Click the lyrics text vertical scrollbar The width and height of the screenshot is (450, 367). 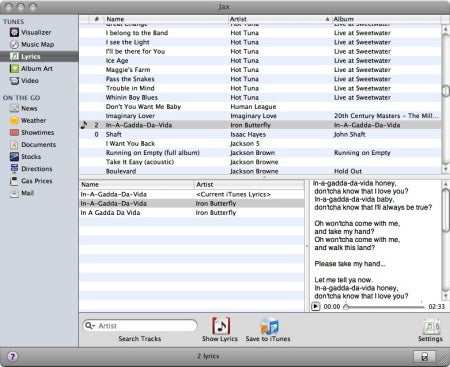point(445,210)
